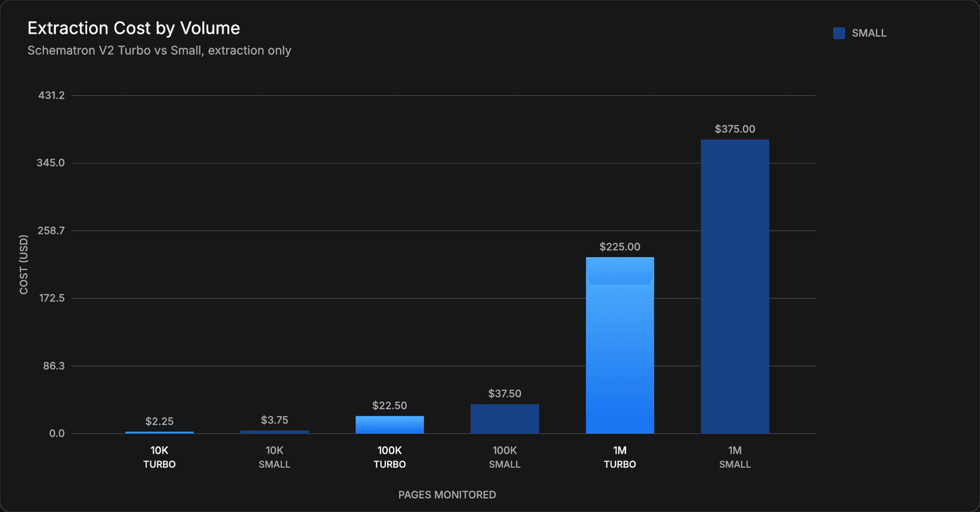Click the $2.25 value label

pos(159,421)
